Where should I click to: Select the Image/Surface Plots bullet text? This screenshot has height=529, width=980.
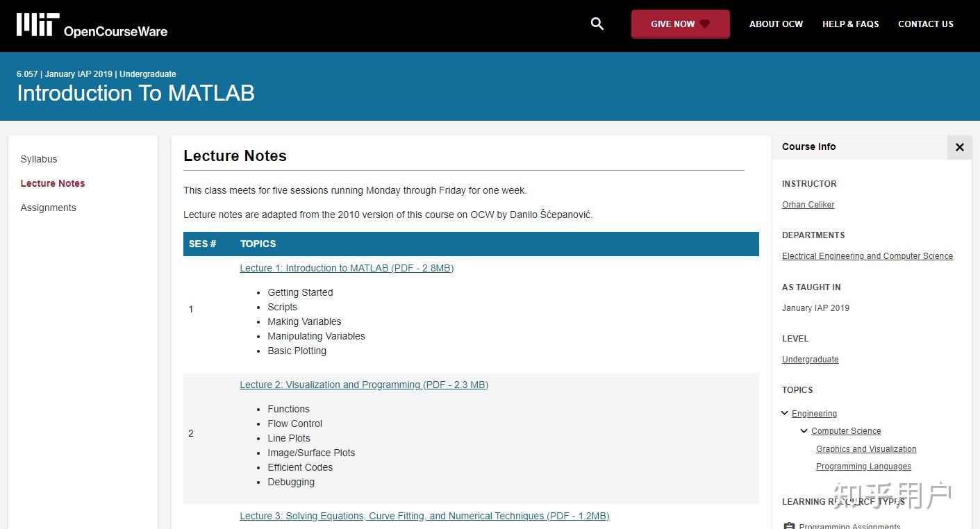tap(311, 453)
